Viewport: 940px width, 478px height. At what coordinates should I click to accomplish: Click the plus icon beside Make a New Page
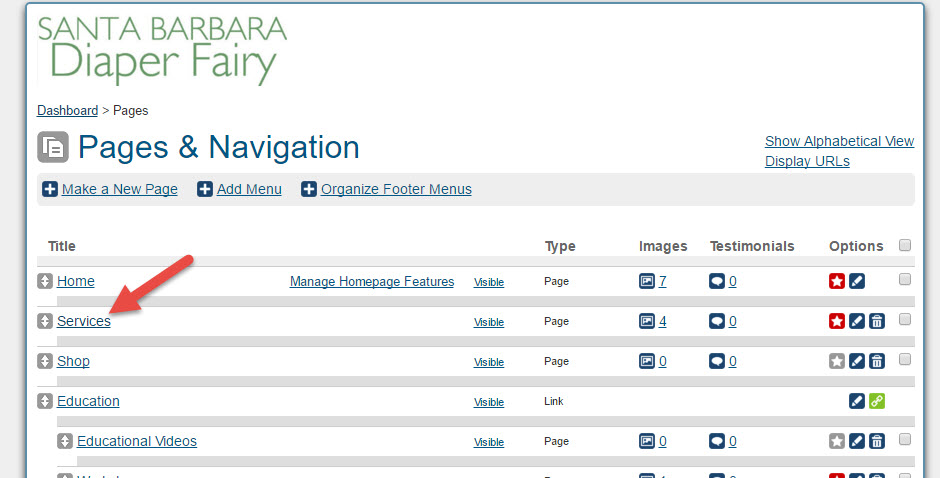[x=50, y=189]
